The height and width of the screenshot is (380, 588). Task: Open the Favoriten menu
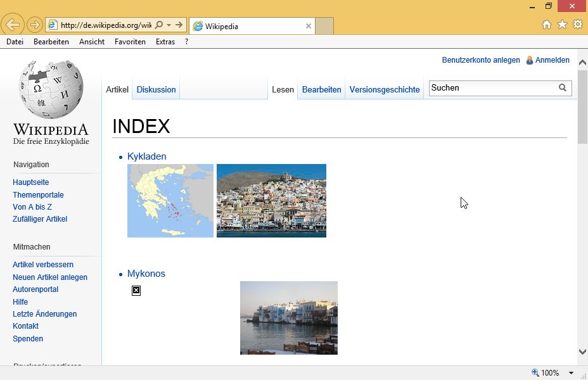pyautogui.click(x=130, y=42)
